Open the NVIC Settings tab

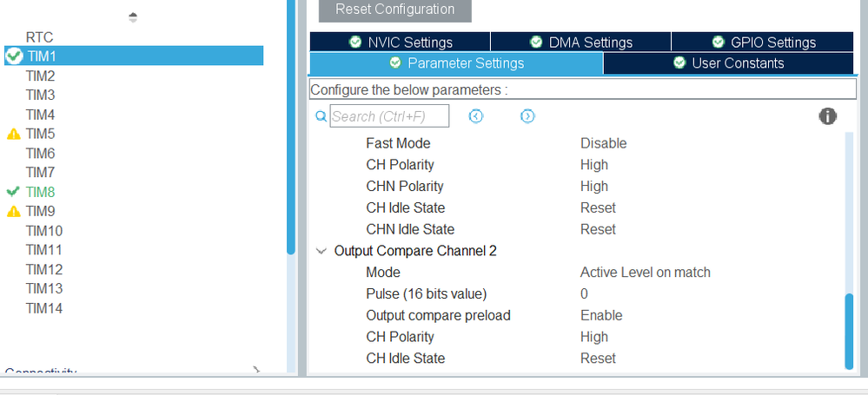(x=400, y=43)
